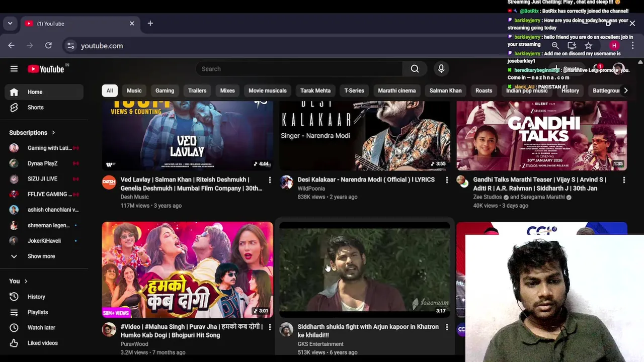
Task: Open Gaming with Lati... subscription
Action: tap(44, 148)
